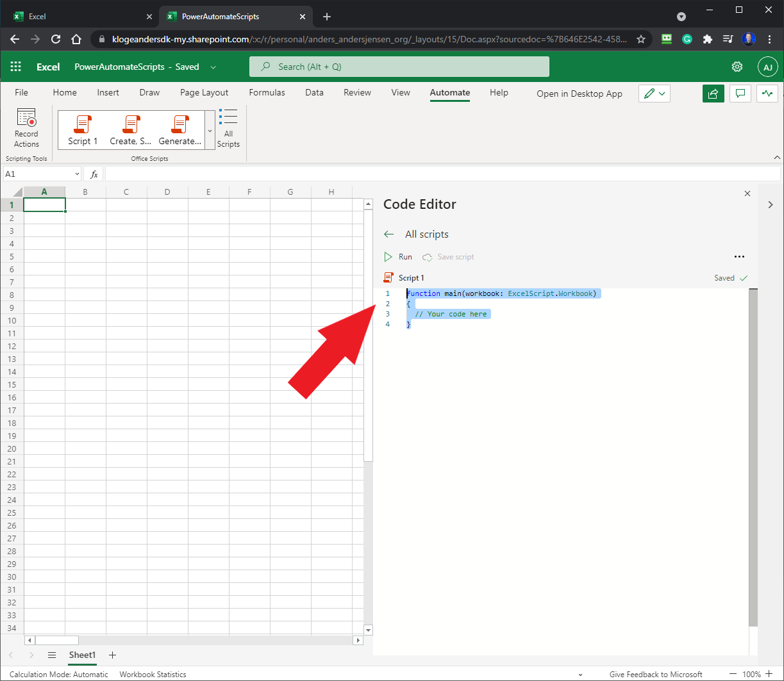784x681 pixels.
Task: Open Settings via the gear icon
Action: (x=737, y=67)
